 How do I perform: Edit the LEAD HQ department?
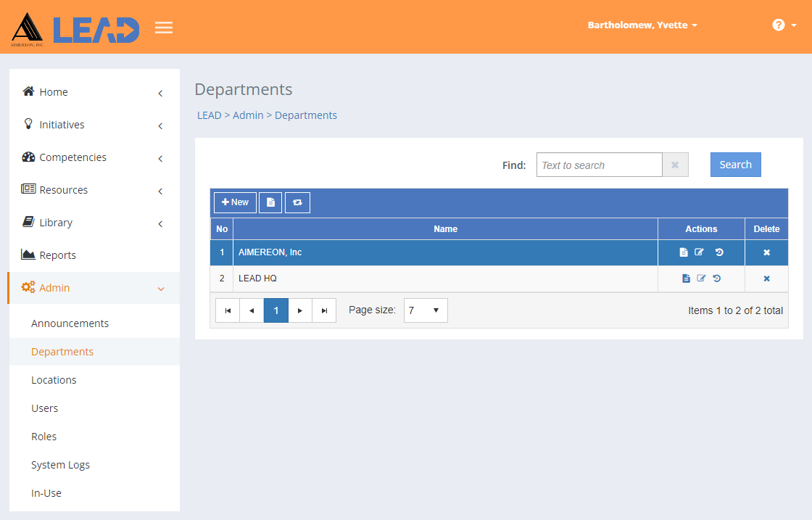pyautogui.click(x=701, y=278)
